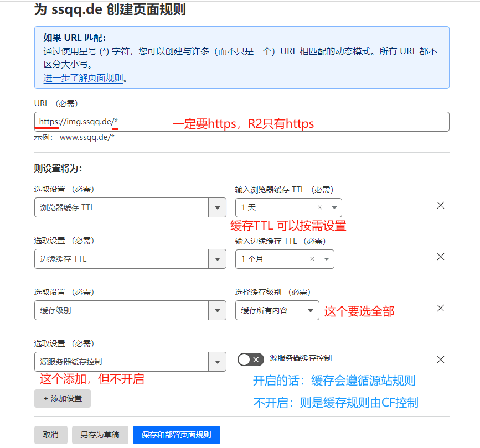The width and height of the screenshot is (480, 448).
Task: Remove the 浏览器缓存 TTL rule row
Action: (x=440, y=205)
